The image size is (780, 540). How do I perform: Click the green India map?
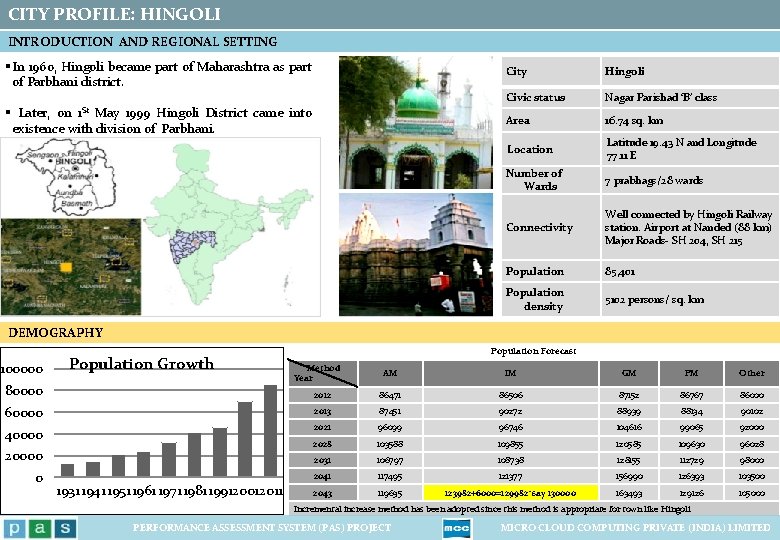point(229,225)
